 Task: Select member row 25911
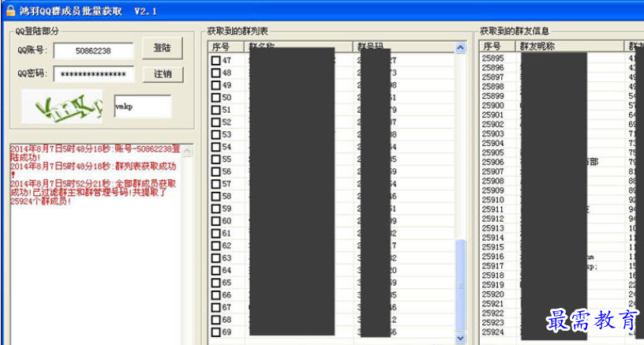point(562,209)
